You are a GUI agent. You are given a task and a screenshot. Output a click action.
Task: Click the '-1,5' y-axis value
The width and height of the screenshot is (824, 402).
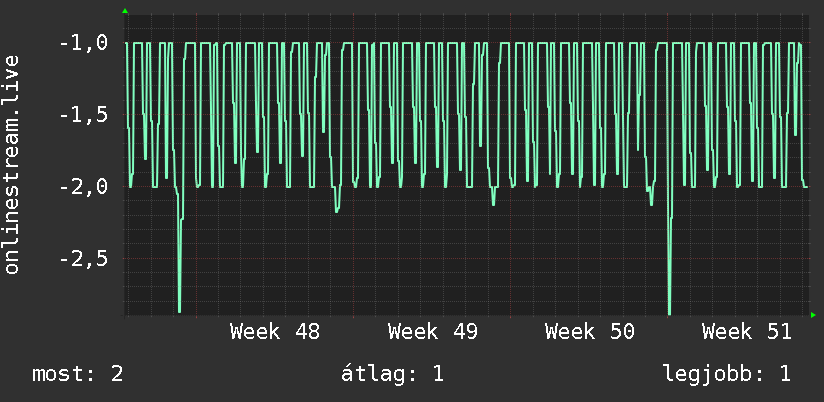(84, 115)
